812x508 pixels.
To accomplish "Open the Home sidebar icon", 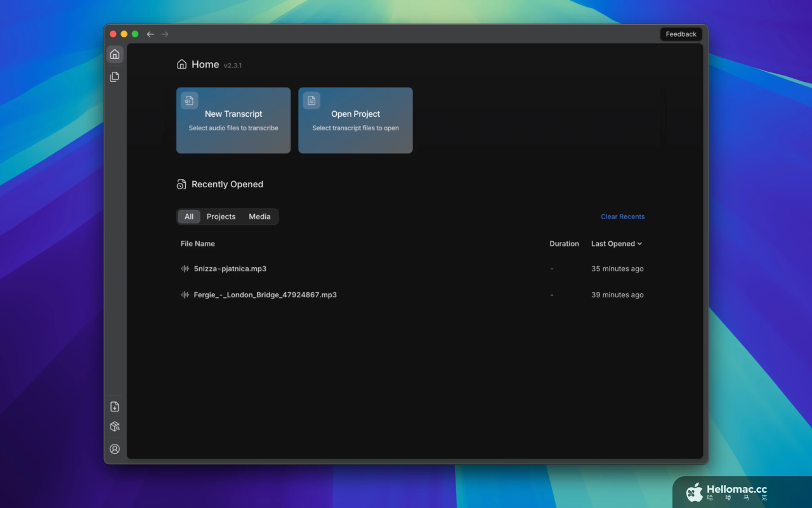I will coord(115,54).
